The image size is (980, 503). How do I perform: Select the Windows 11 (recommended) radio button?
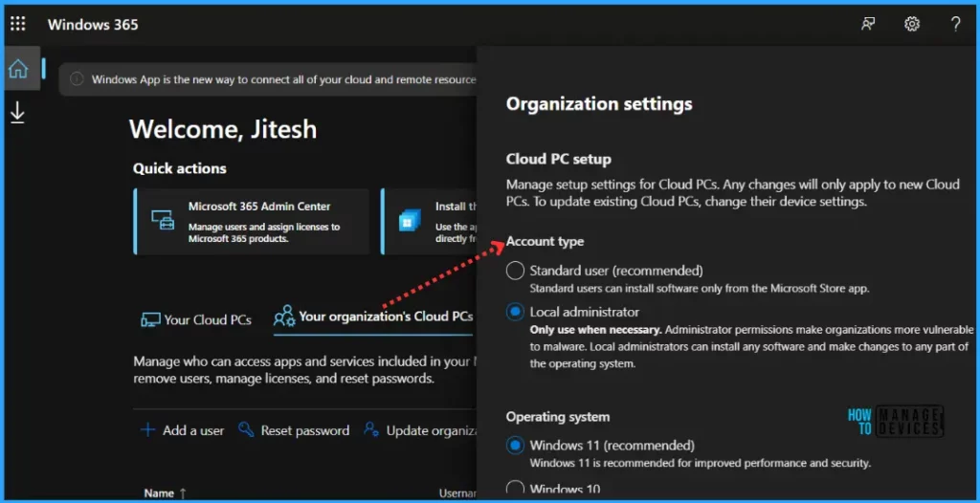coord(515,446)
